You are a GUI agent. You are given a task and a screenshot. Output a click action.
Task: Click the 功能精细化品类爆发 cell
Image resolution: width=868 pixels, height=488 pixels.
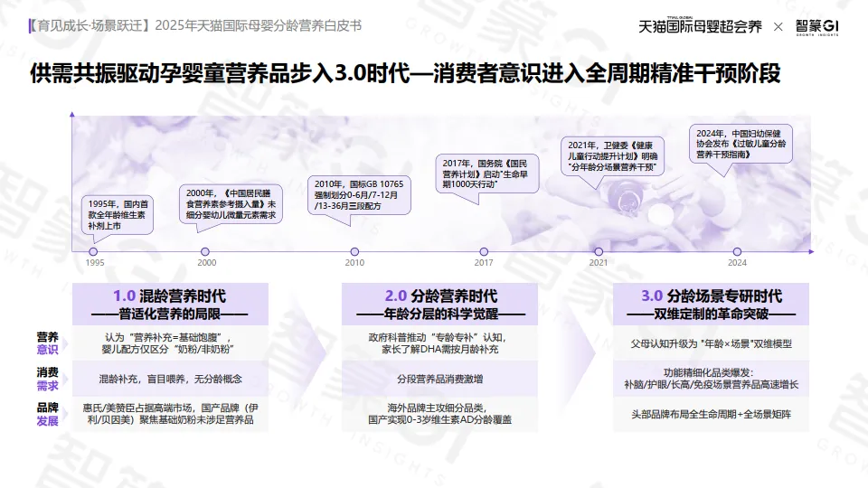(711, 379)
